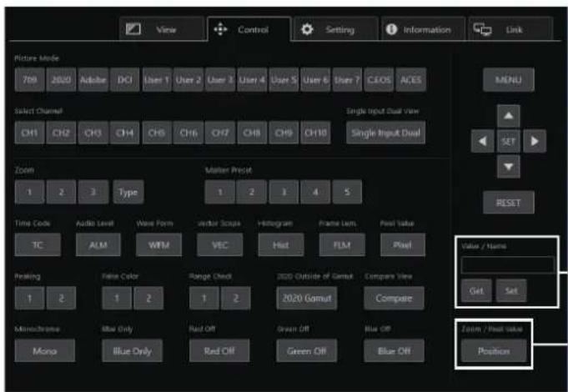
Task: Toggle the Blue Only button
Action: (133, 350)
